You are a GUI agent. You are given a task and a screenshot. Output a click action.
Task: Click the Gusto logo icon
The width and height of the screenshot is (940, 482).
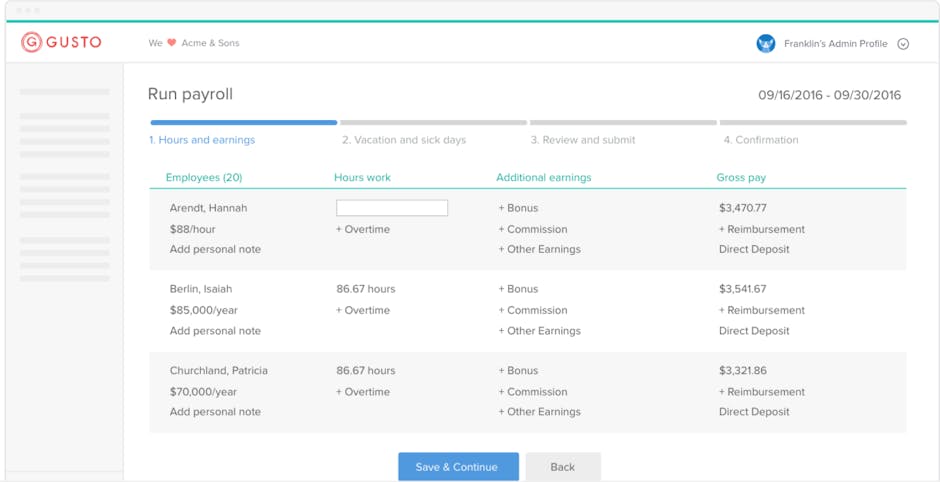(32, 42)
